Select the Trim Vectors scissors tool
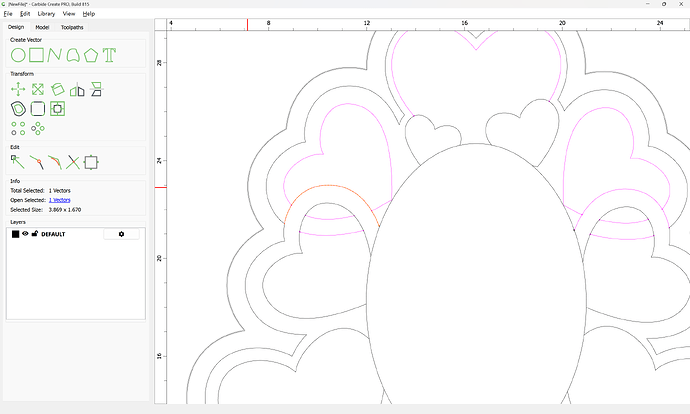 [73, 162]
